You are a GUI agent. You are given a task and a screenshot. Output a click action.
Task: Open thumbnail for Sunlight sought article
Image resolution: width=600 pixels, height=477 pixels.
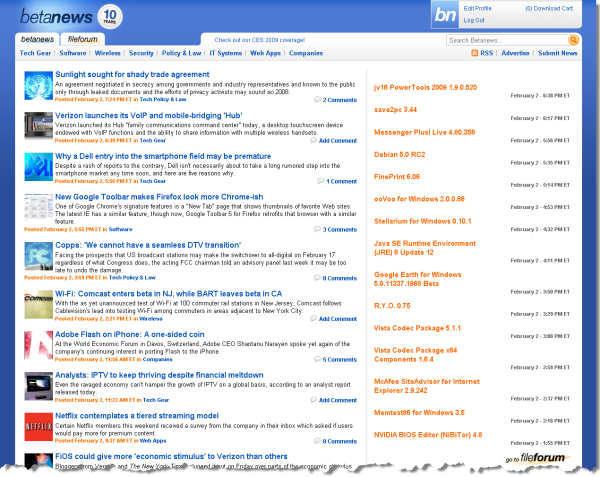tap(38, 86)
